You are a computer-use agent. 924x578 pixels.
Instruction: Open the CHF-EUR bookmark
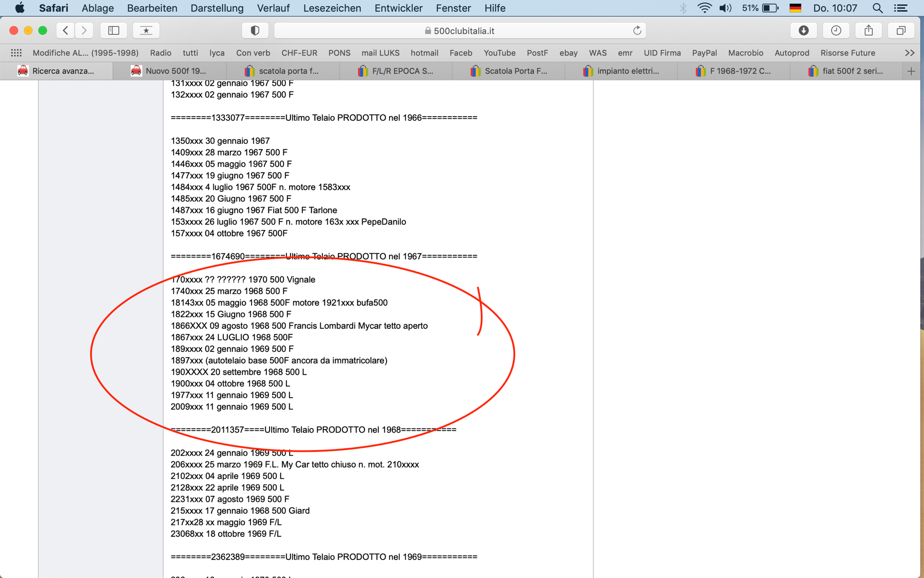pyautogui.click(x=299, y=53)
